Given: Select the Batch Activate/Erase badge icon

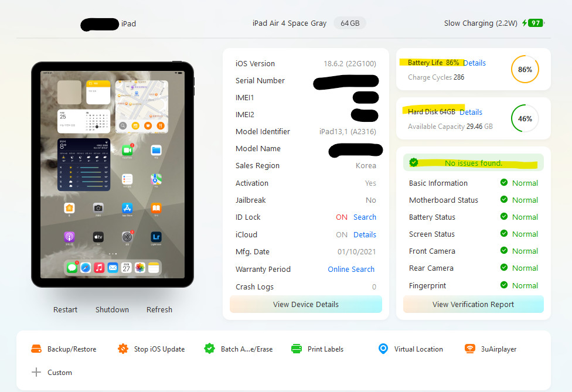Looking at the screenshot, I should 209,349.
